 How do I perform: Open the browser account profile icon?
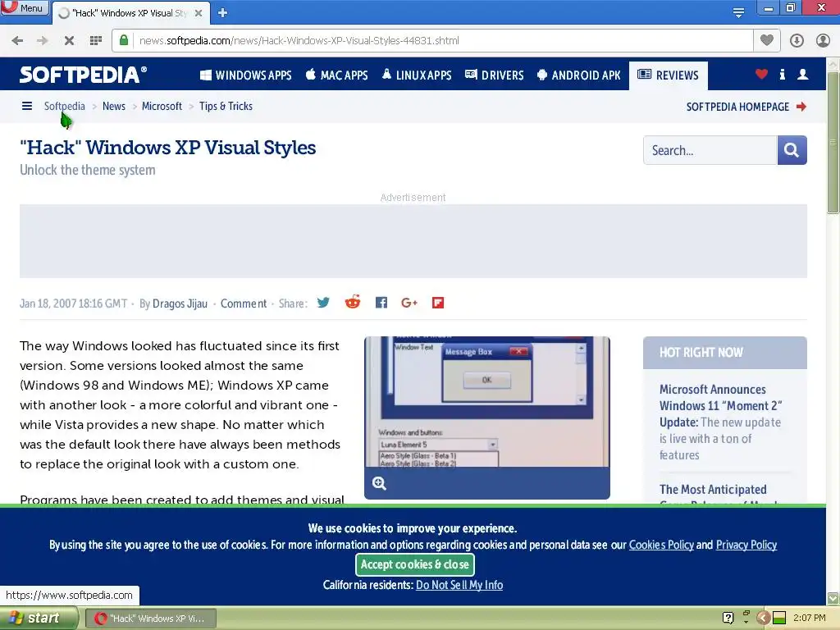pos(823,40)
